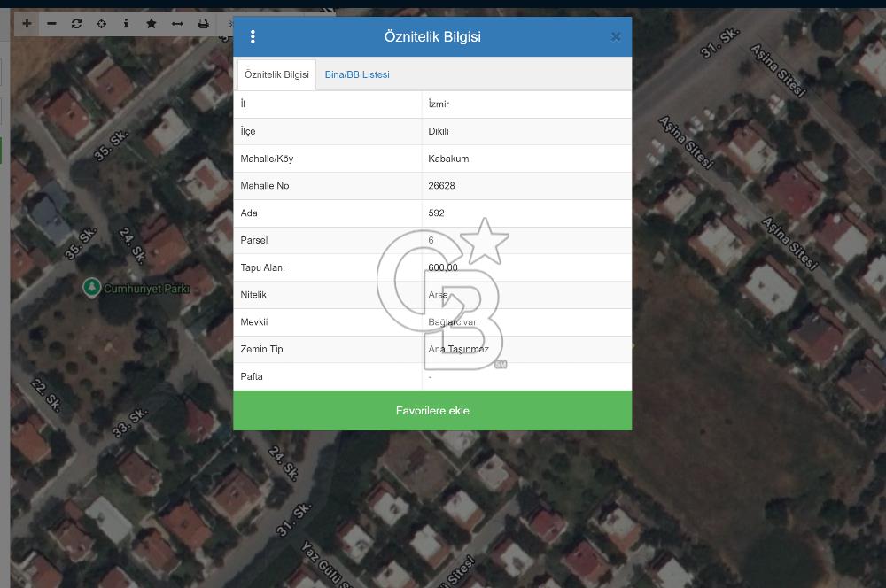Click the Ada value 592
This screenshot has height=588, width=886.
pyautogui.click(x=436, y=213)
